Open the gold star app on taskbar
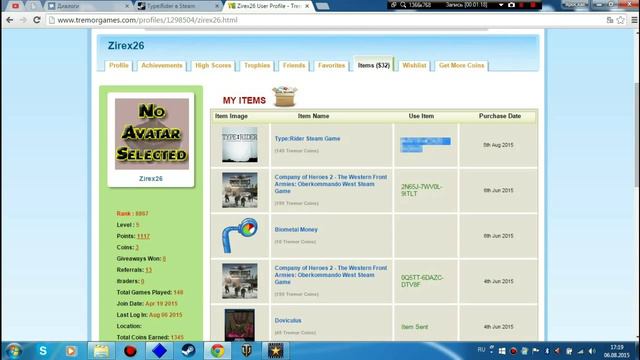Screen dimensions: 640x360 tap(276, 351)
